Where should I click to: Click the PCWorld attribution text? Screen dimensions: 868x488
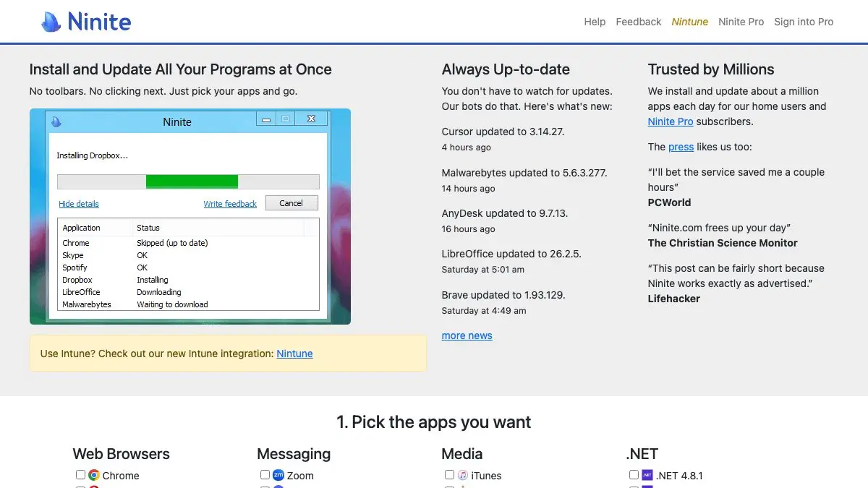(x=669, y=202)
